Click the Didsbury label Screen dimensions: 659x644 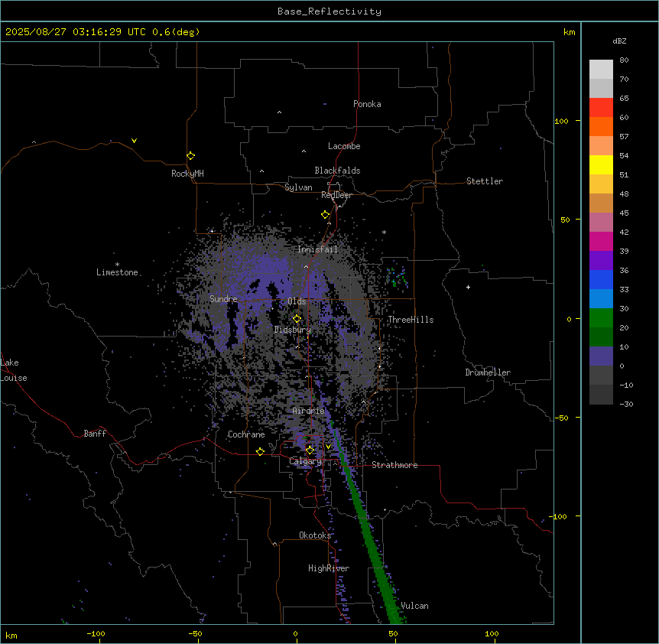tap(293, 330)
